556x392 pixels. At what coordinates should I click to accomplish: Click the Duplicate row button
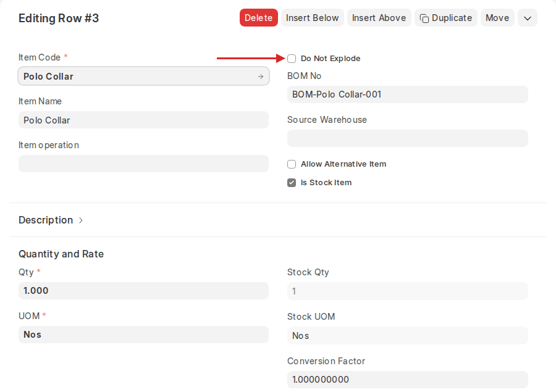click(x=445, y=18)
